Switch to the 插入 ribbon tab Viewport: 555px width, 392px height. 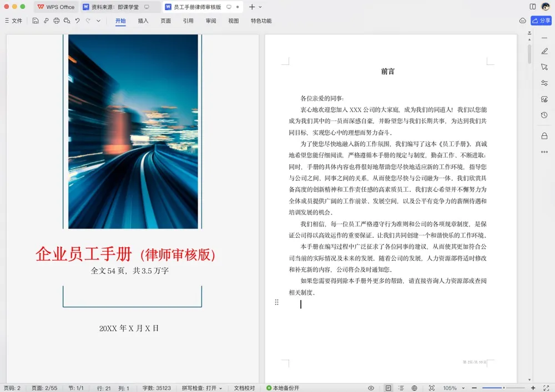[143, 21]
